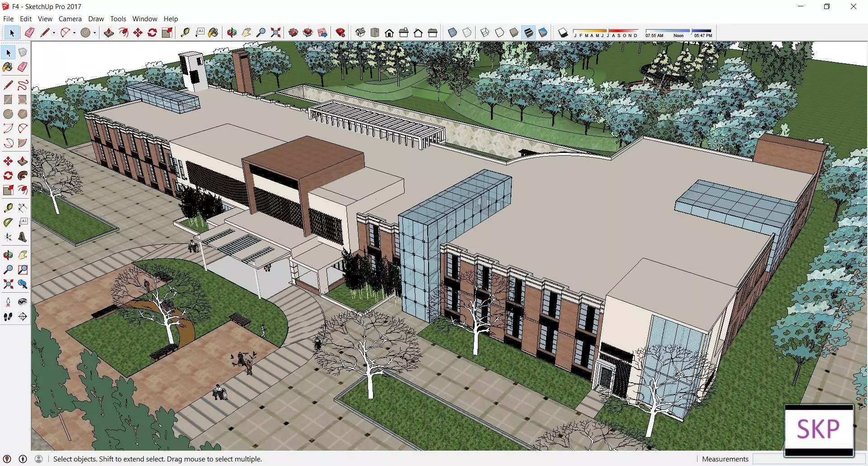Open the File menu
The image size is (868, 466).
click(8, 19)
